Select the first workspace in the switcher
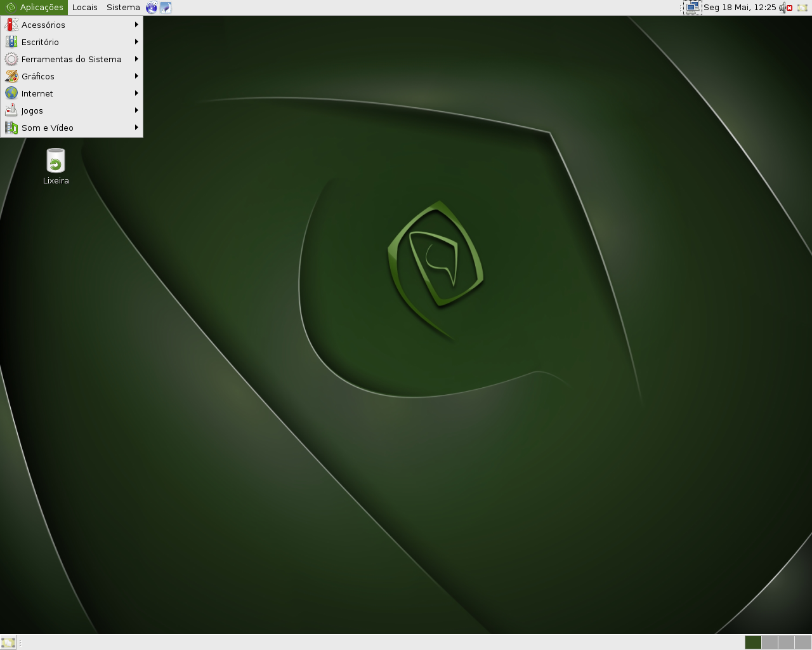This screenshot has width=812, height=650. [753, 642]
